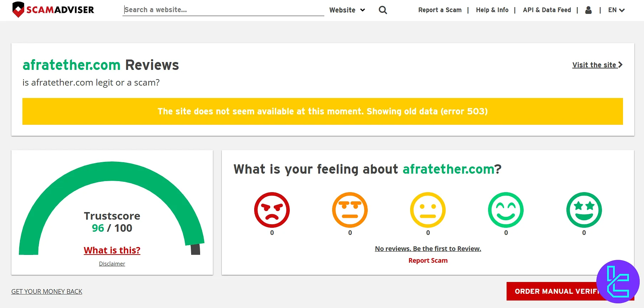Click the ScamAdviser shield logo

(18, 10)
